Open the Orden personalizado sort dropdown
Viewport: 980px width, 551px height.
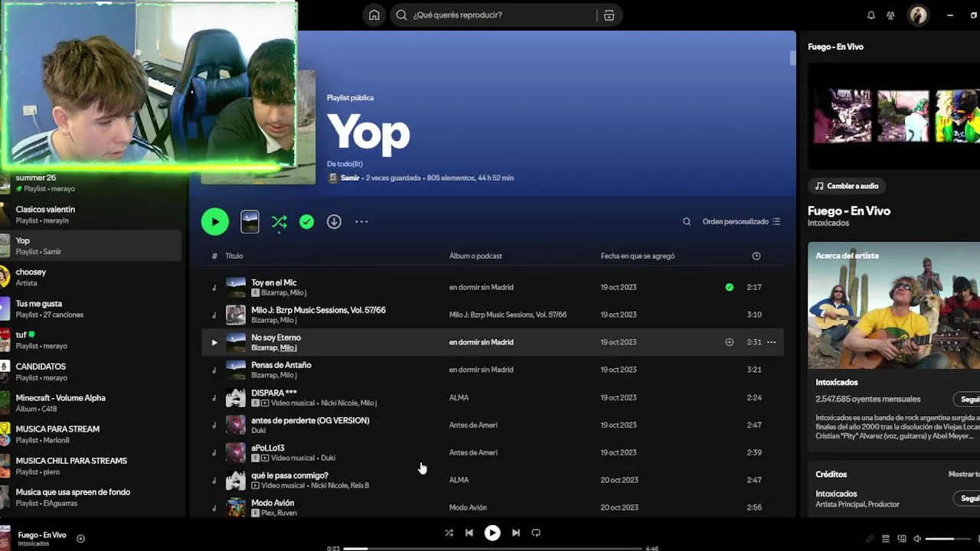(741, 222)
